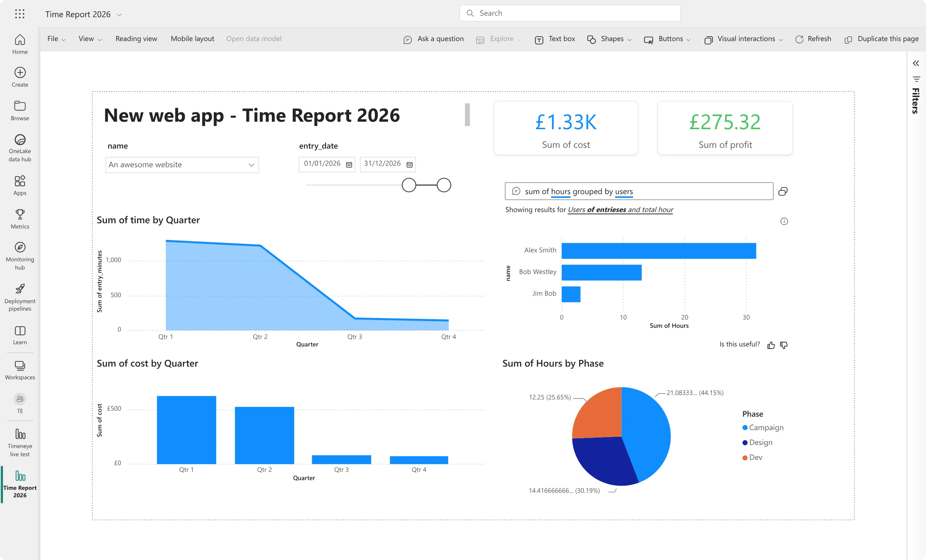The image size is (926, 560).
Task: Switch to Mobile layout
Action: pos(192,39)
